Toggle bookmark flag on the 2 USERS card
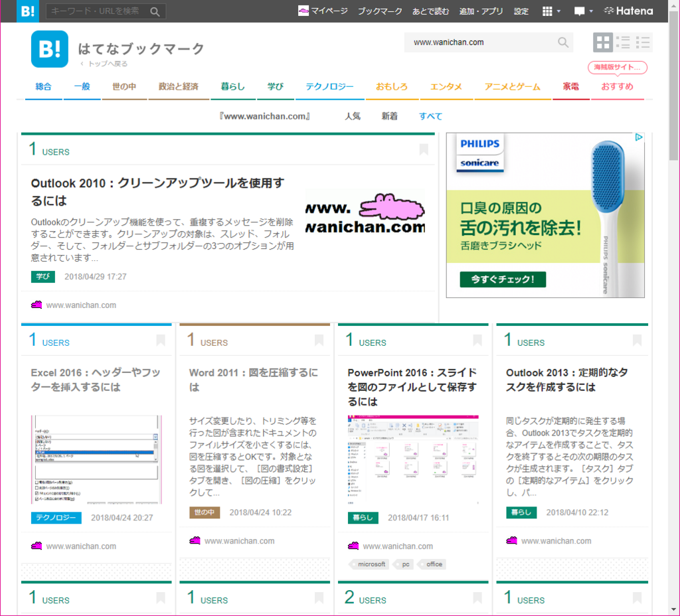 (477, 598)
